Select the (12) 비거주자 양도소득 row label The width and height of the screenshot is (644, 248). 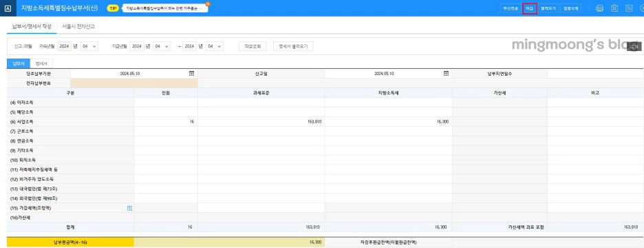click(x=32, y=179)
